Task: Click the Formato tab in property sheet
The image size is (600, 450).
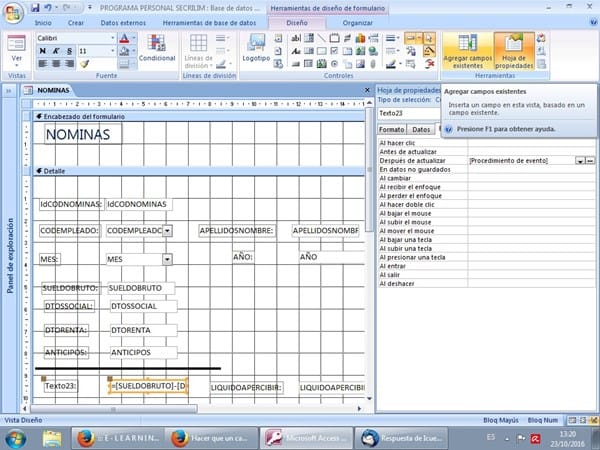Action: (x=391, y=130)
